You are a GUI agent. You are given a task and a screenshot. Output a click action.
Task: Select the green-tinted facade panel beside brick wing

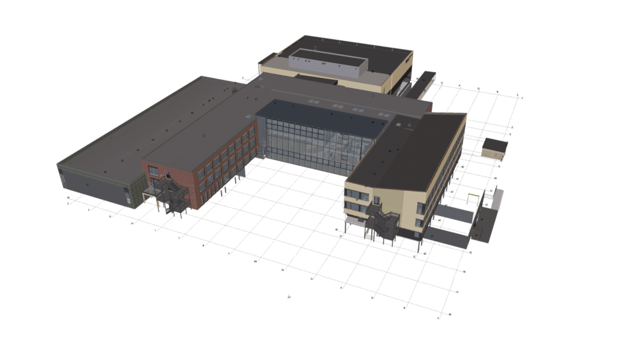coord(136,191)
